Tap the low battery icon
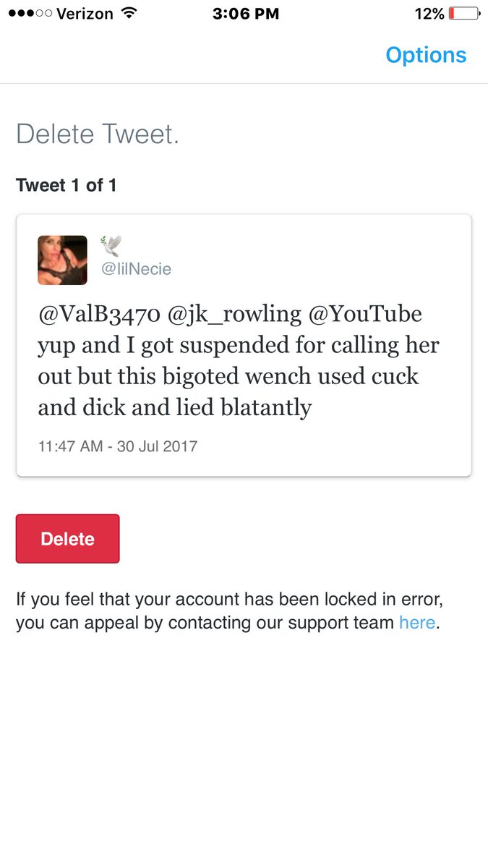This screenshot has height=868, width=488. (x=464, y=13)
